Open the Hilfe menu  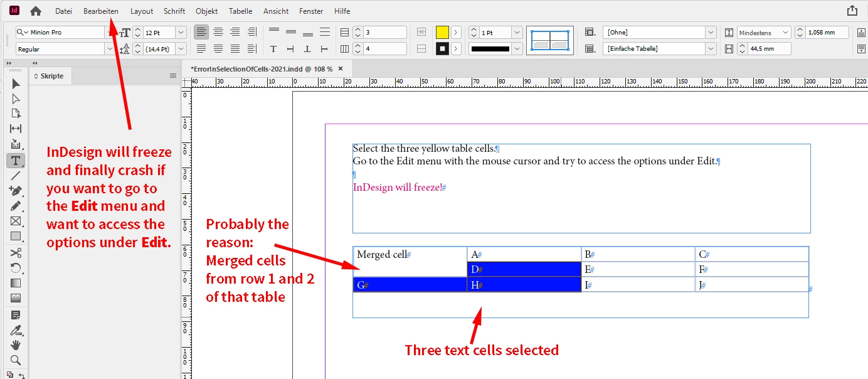click(342, 11)
